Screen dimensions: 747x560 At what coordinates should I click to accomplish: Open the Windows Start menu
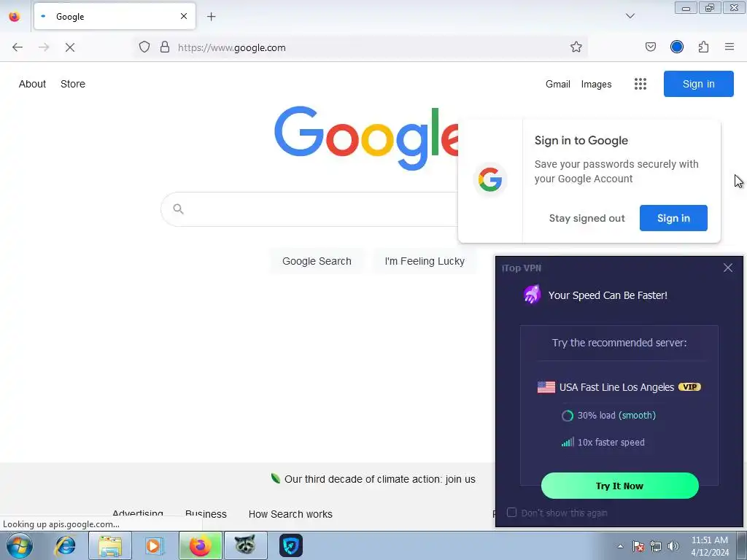(x=19, y=545)
